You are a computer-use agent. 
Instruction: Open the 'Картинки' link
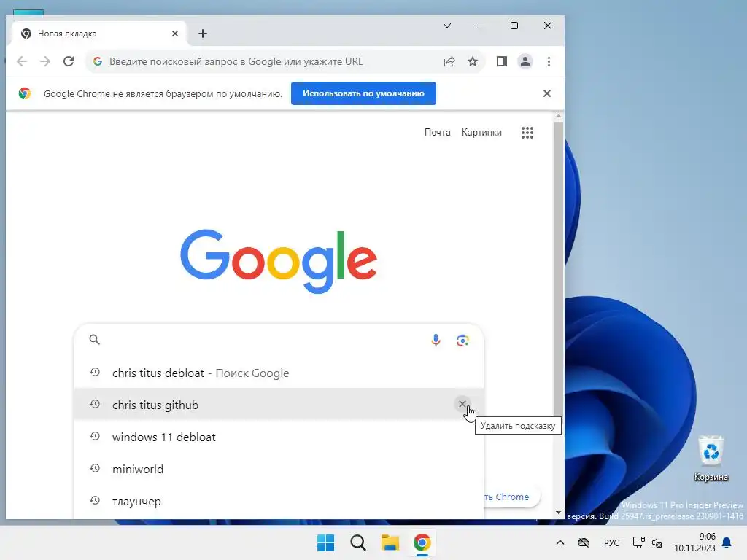tap(481, 133)
